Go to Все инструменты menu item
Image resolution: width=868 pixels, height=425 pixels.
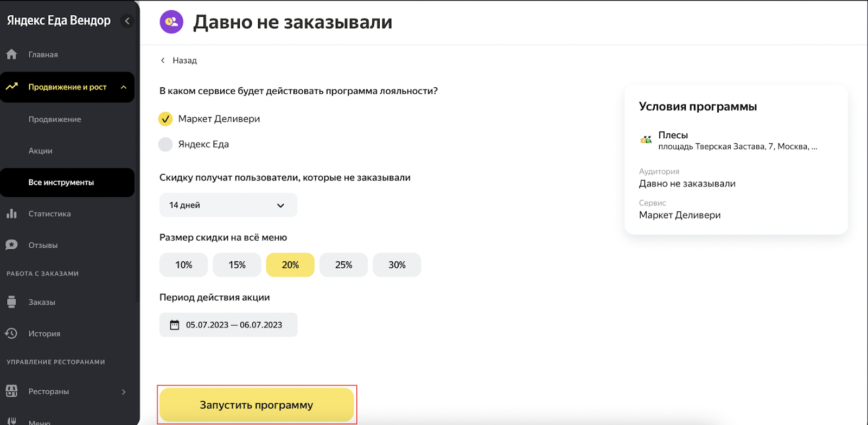pyautogui.click(x=61, y=183)
